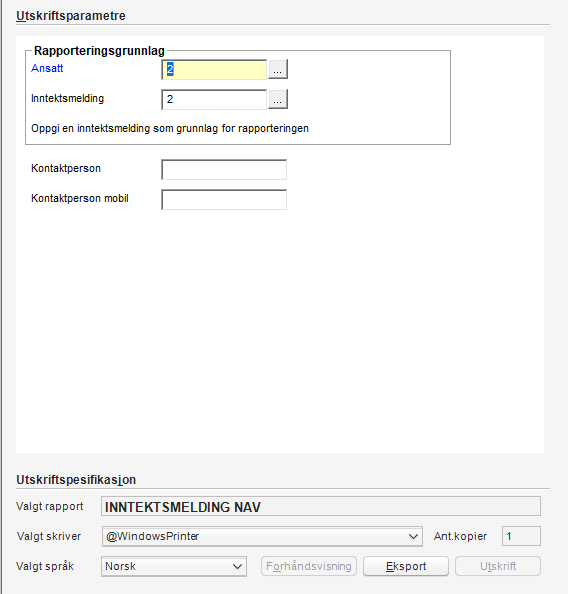Screen dimensions: 568x594
Task: Open the Ansatt lookup ellipsis button
Action: [278, 69]
